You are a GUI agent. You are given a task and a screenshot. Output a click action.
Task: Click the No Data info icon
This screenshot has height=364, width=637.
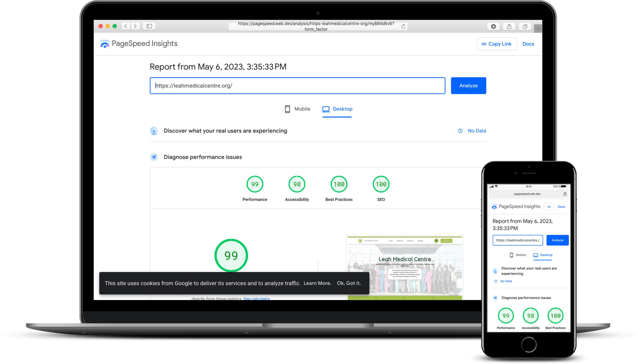click(x=460, y=131)
